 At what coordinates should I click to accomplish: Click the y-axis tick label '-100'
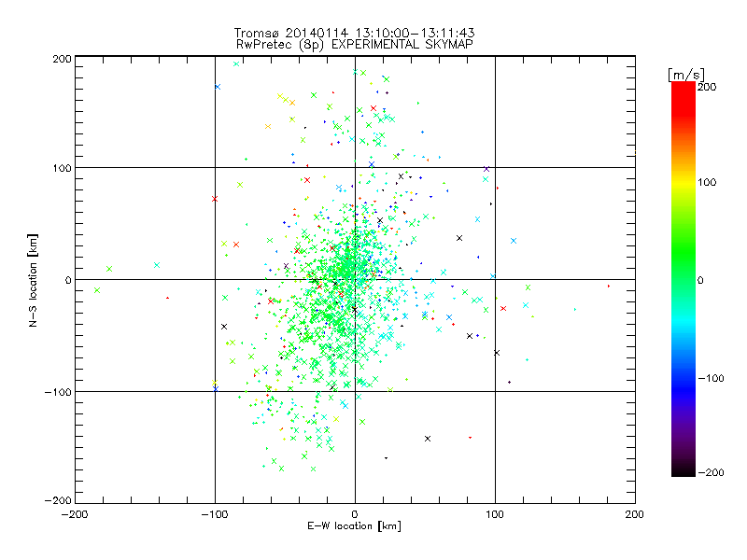click(x=59, y=392)
